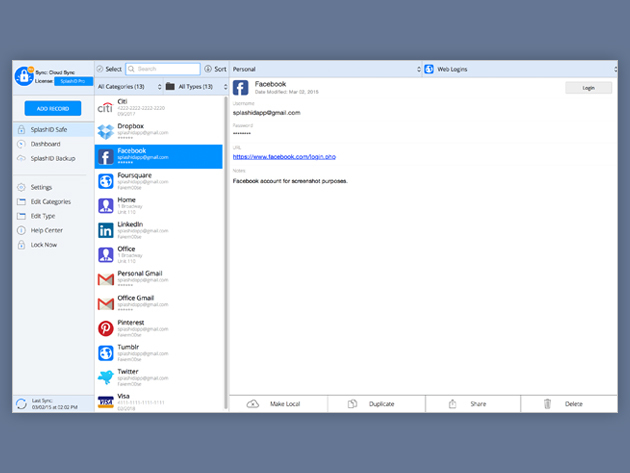
Task: Click the ADD RECORD button
Action: 53,109
